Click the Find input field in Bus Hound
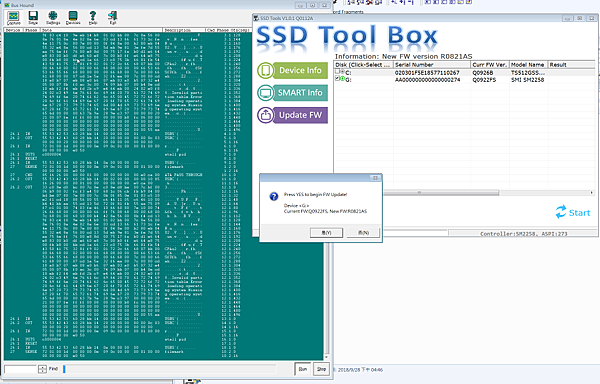 21,369
